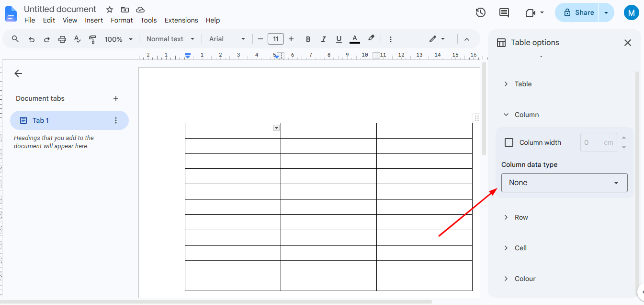Open the more toolbar options menu
This screenshot has width=644, height=305.
click(391, 39)
